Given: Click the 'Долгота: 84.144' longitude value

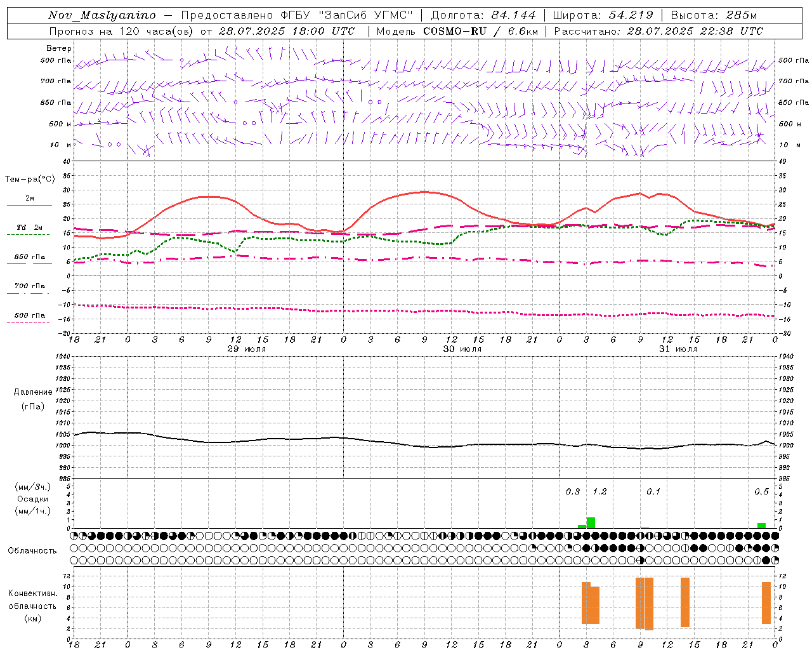Looking at the screenshot, I should [x=483, y=15].
